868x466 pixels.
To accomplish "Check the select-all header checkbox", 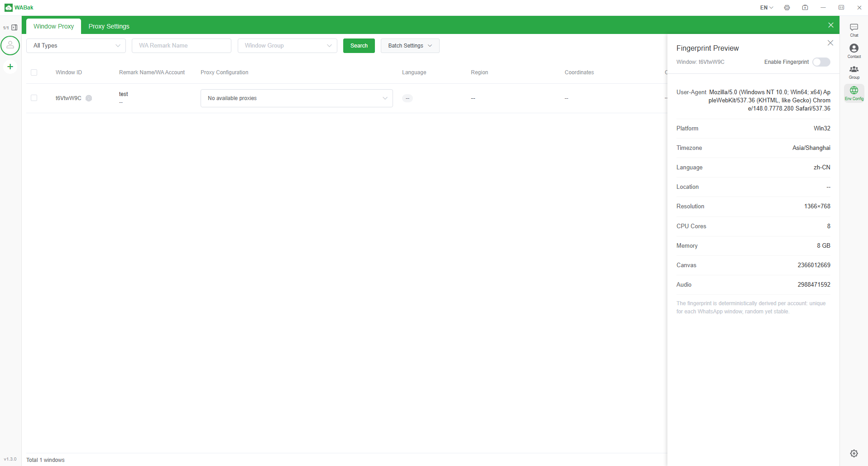I will tap(34, 72).
